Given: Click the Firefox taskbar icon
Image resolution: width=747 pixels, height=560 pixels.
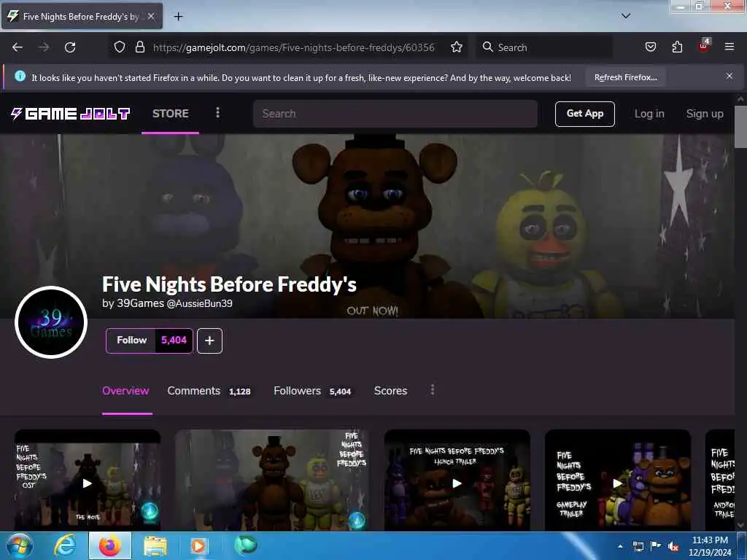Looking at the screenshot, I should tap(109, 545).
